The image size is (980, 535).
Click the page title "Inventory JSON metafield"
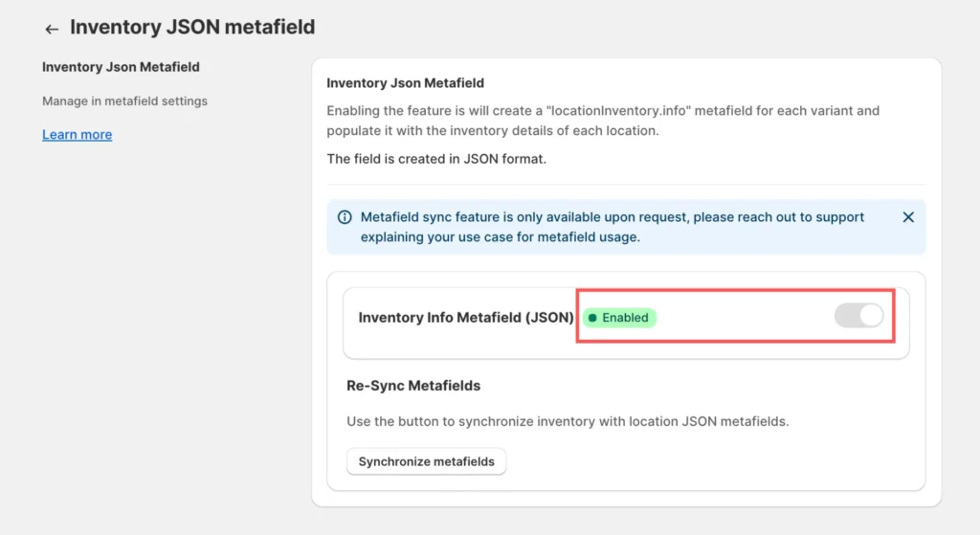click(x=192, y=28)
